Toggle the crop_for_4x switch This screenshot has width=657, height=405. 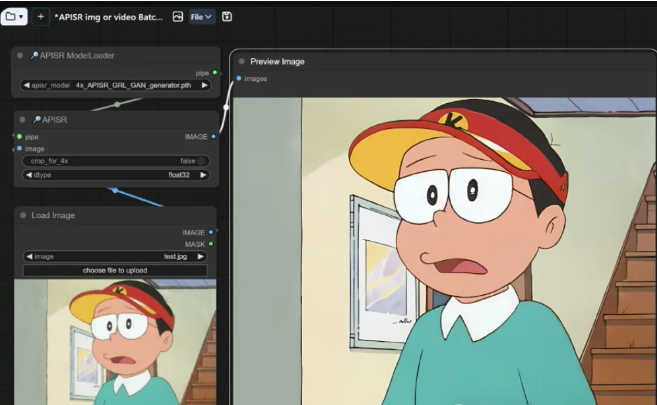pyautogui.click(x=201, y=161)
